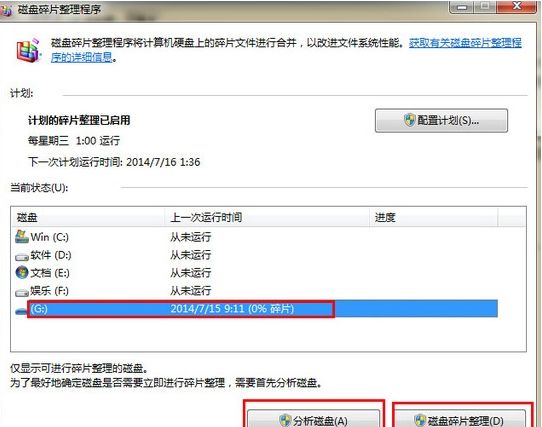Select the 软件 (D:) disk row
The width and height of the screenshot is (542, 427).
[x=256, y=255]
